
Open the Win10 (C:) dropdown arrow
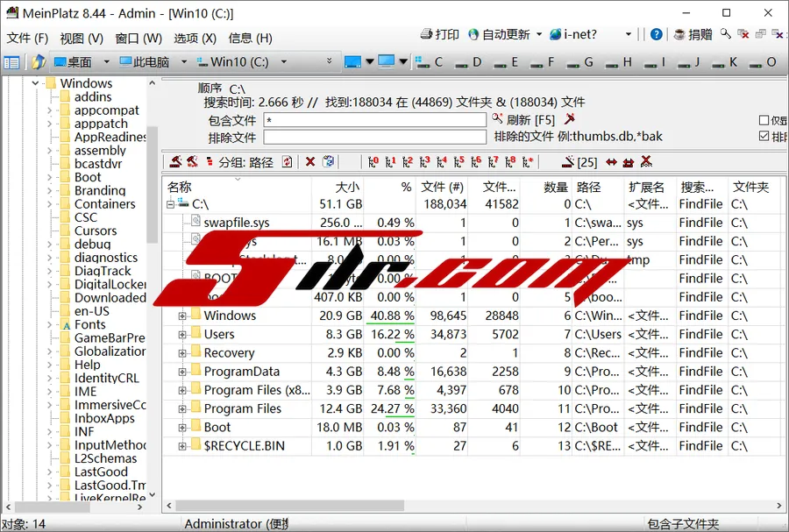coord(284,62)
